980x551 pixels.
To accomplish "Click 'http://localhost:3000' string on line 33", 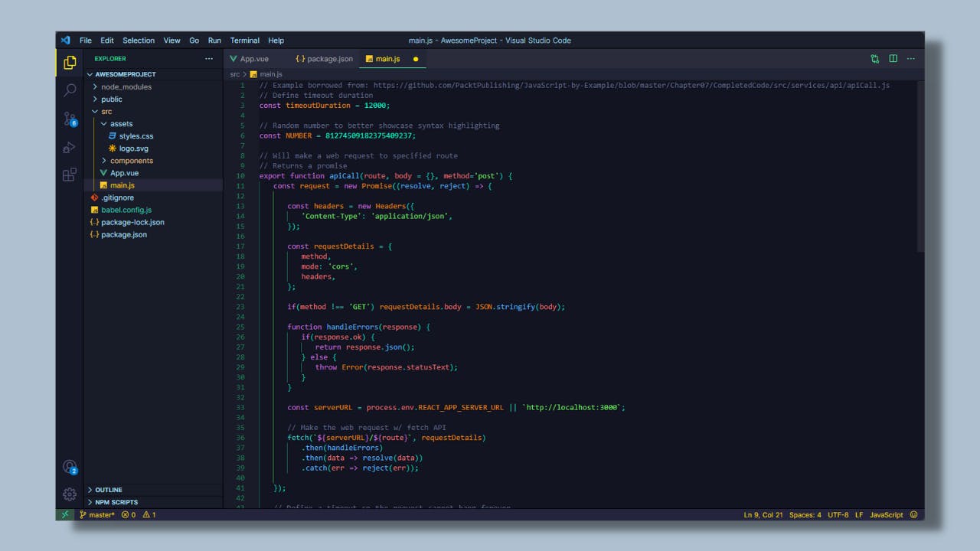I will [572, 407].
